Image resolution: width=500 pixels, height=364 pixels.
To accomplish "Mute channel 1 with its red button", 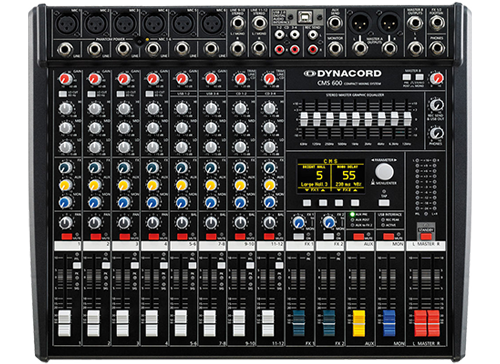I will 66,236.
